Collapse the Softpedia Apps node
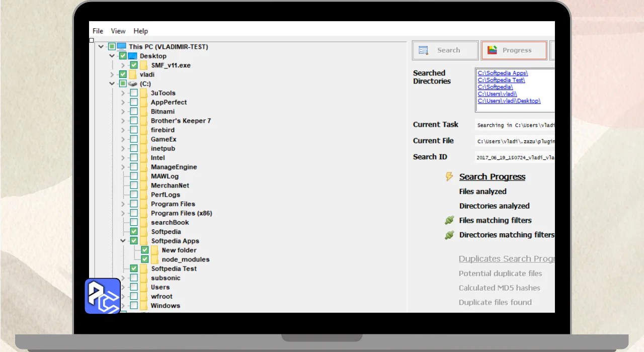The height and width of the screenshot is (352, 644). 123,241
